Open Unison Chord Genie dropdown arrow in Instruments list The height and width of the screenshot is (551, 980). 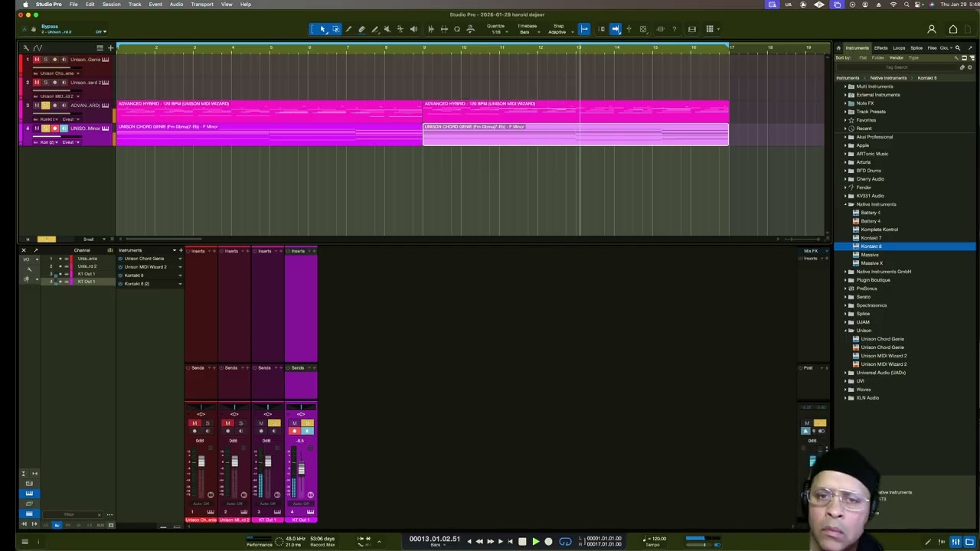(180, 259)
